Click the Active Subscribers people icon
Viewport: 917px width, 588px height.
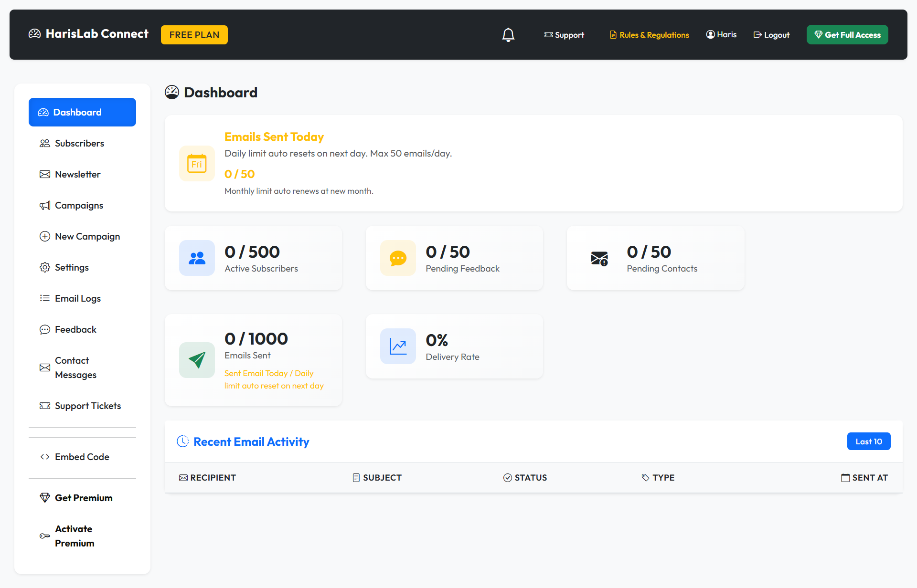(197, 258)
